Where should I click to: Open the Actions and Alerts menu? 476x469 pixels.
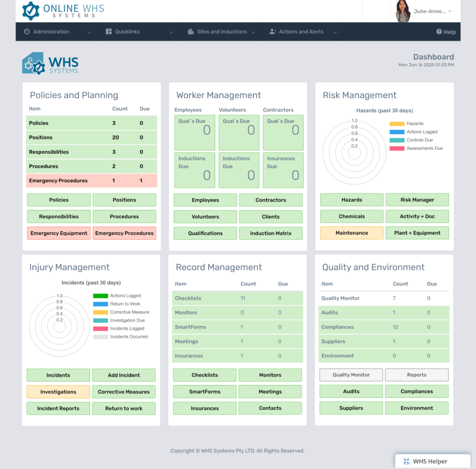[301, 32]
